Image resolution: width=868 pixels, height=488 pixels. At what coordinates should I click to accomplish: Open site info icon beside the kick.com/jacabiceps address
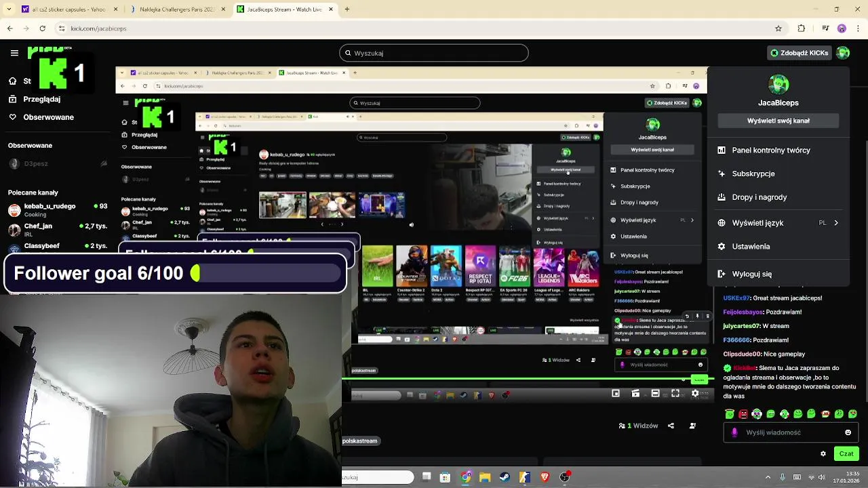pyautogui.click(x=62, y=28)
